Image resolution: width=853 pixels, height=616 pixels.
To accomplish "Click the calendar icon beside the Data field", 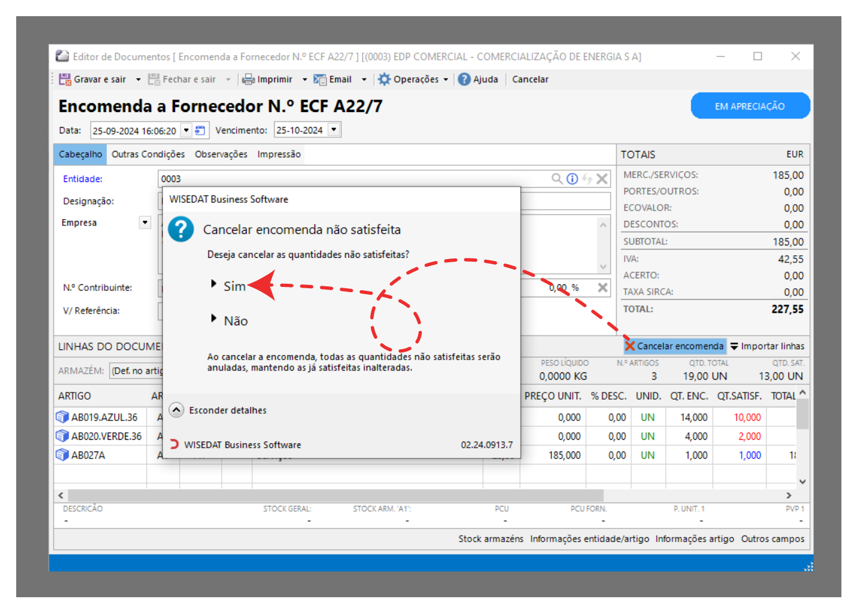I will pyautogui.click(x=200, y=130).
